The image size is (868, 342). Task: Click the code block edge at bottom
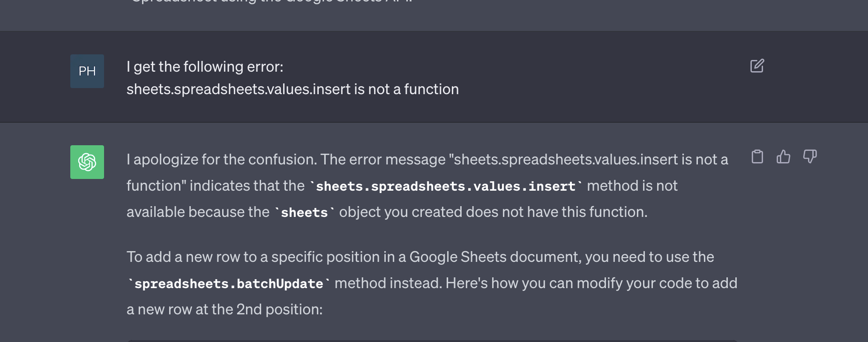pyautogui.click(x=431, y=341)
